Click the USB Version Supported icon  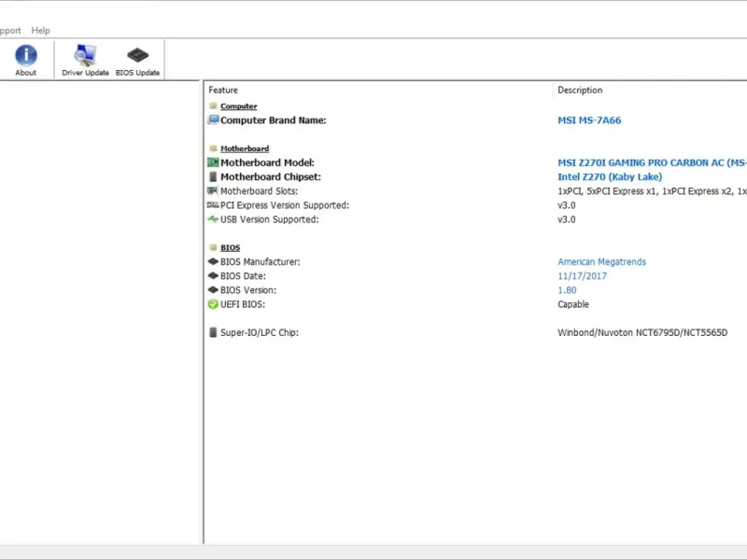click(x=213, y=219)
